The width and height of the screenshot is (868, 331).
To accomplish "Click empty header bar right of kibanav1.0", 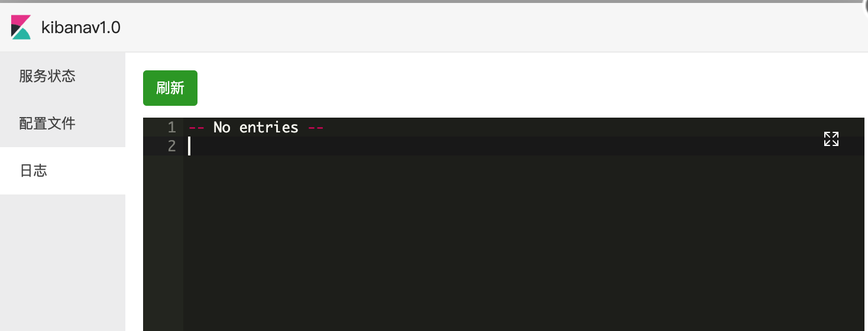I will [x=491, y=27].
